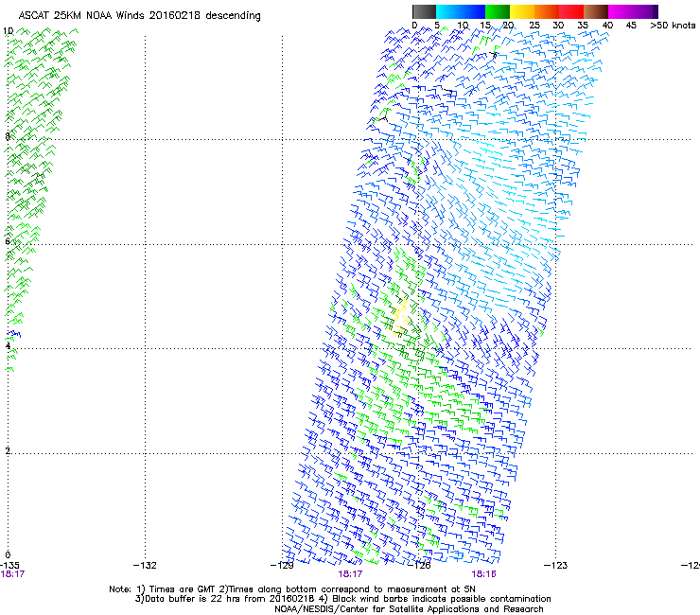Click the latitude axis label '0'

pos(8,555)
